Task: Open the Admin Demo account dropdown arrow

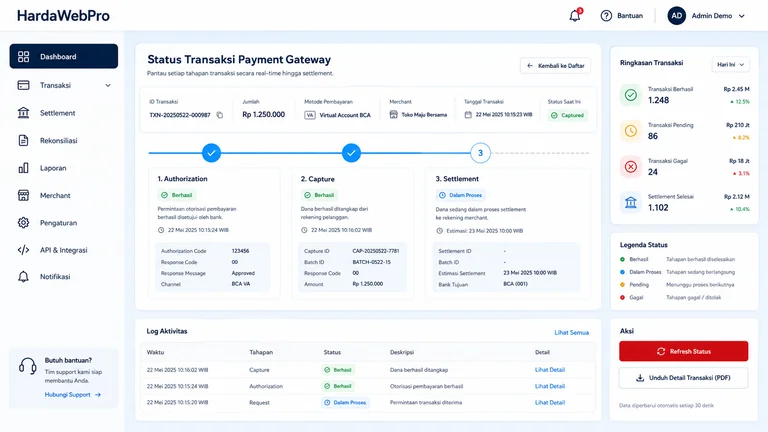Action: (x=742, y=16)
